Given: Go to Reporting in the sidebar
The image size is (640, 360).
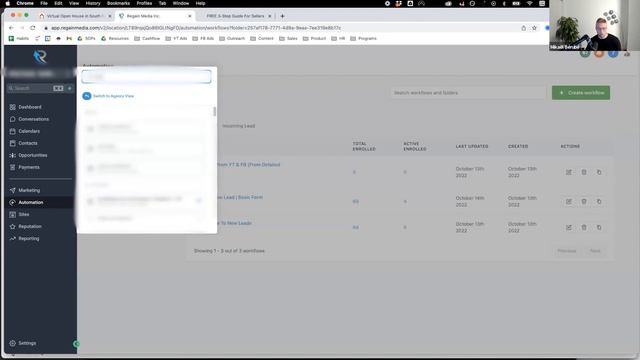Looking at the screenshot, I should tap(29, 238).
